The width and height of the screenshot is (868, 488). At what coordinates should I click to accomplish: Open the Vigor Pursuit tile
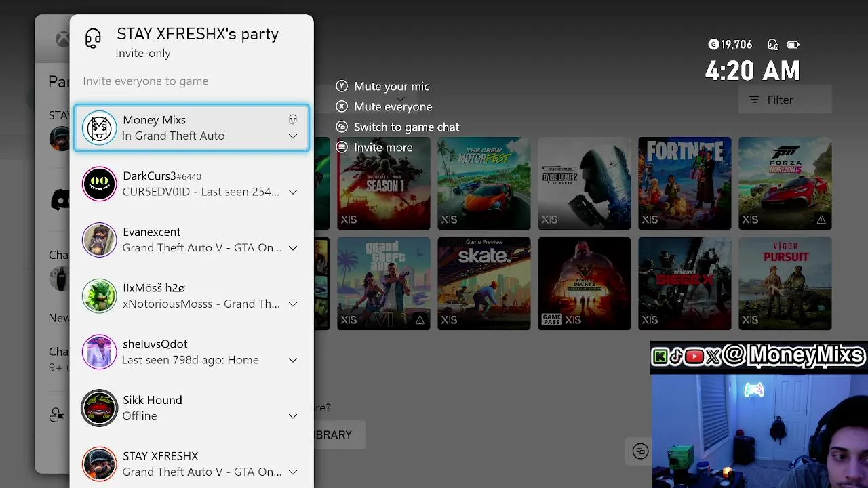point(785,283)
